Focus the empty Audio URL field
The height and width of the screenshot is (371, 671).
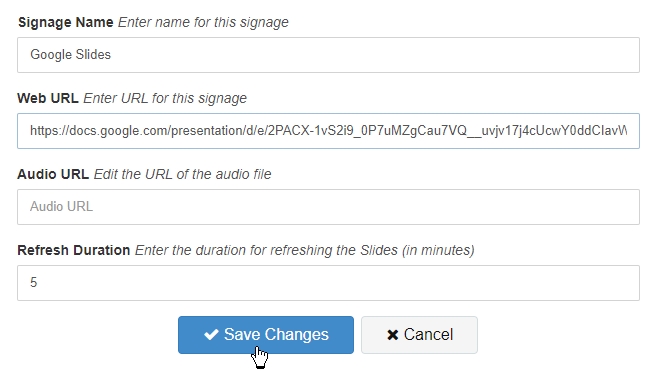328,207
